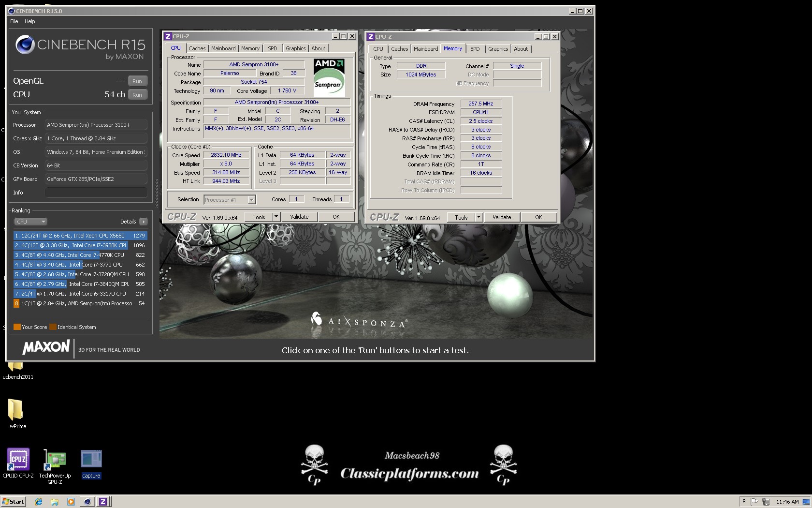Click Validate in right CPU-Z window
Screen dimensions: 812x508
(x=502, y=218)
